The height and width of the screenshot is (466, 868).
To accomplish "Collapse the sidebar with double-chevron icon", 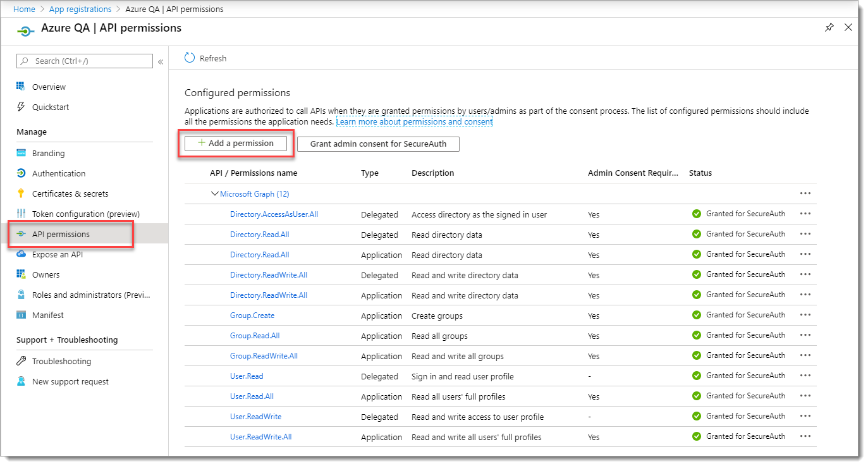I will 161,61.
